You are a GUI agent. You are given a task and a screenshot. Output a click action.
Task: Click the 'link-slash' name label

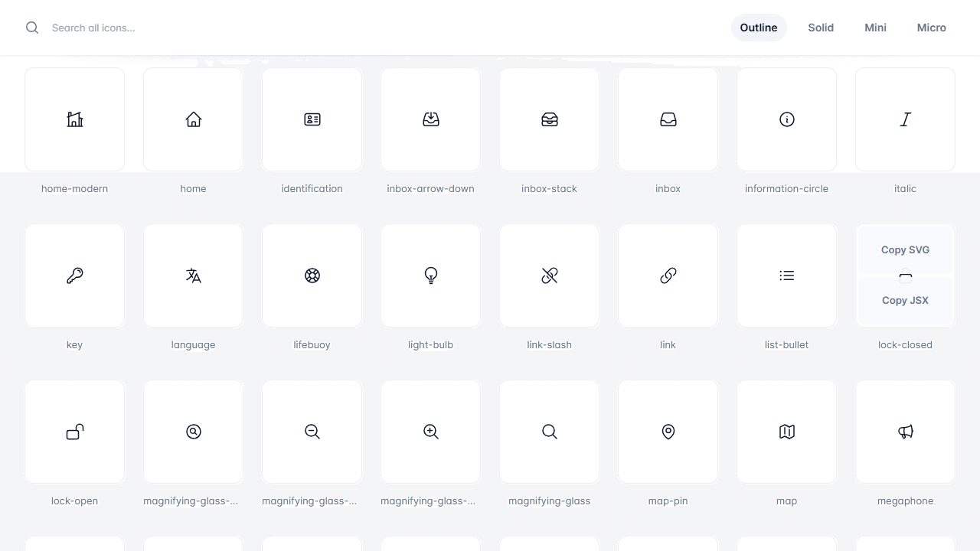[x=549, y=345]
